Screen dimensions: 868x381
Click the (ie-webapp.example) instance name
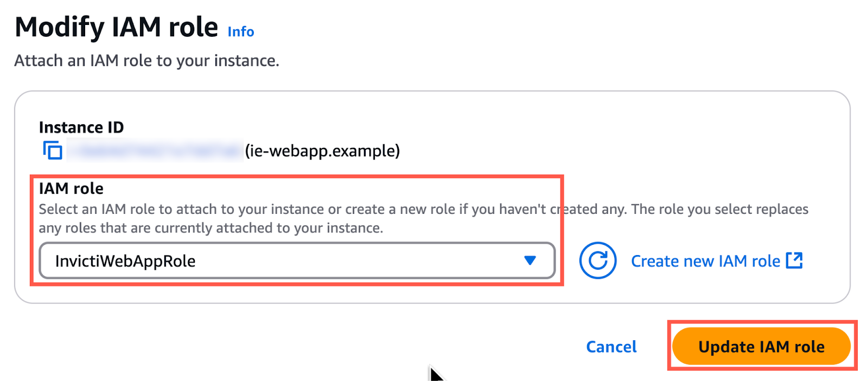[322, 150]
